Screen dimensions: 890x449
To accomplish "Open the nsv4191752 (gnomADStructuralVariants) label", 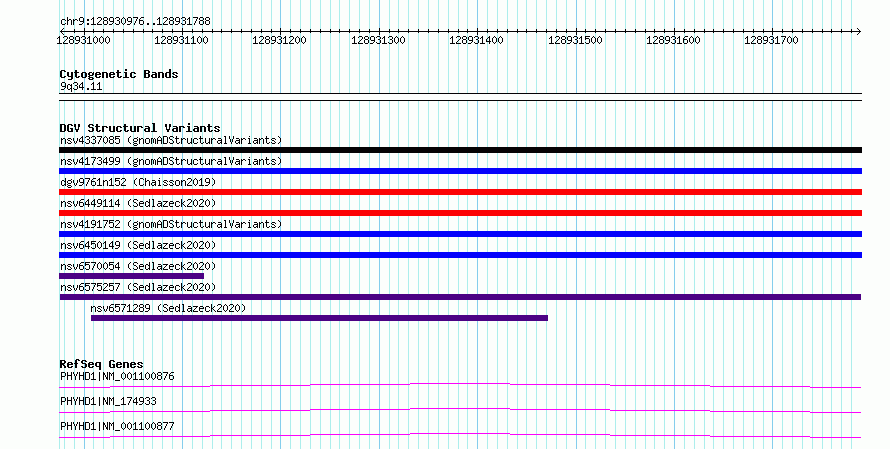I will (171, 224).
